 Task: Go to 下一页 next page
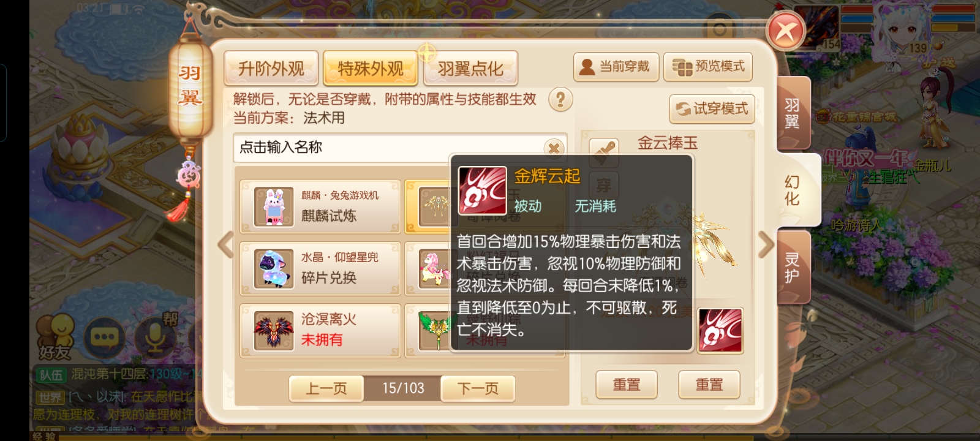click(x=478, y=388)
